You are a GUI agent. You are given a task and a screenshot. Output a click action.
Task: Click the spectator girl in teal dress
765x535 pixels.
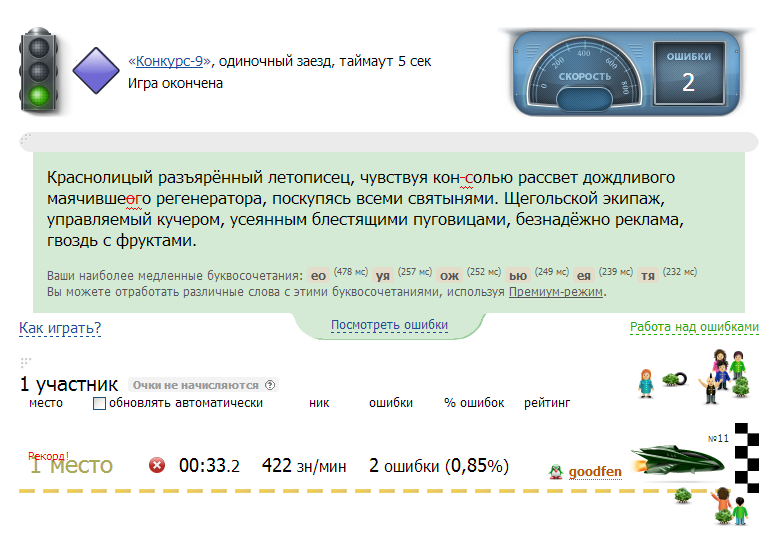coord(646,383)
